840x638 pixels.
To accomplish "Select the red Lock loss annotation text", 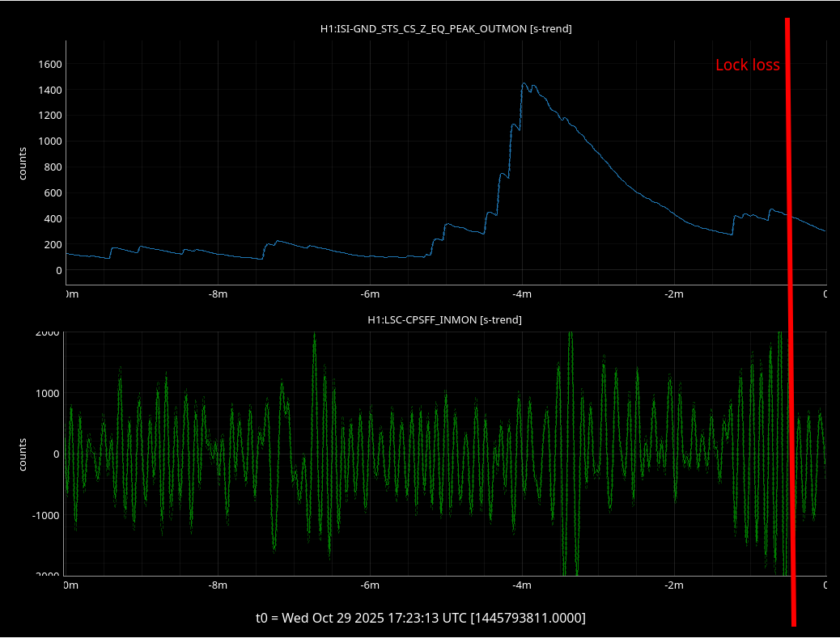I will coord(747,65).
